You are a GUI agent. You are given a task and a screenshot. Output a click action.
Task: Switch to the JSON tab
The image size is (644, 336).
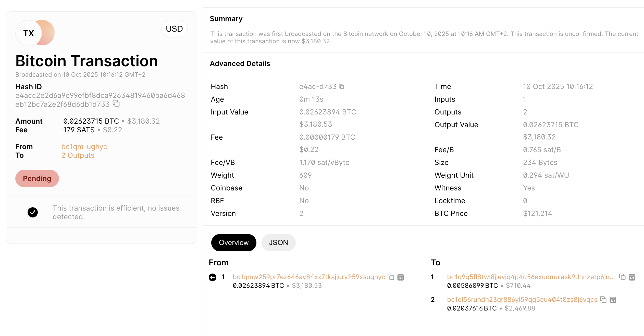pyautogui.click(x=278, y=242)
